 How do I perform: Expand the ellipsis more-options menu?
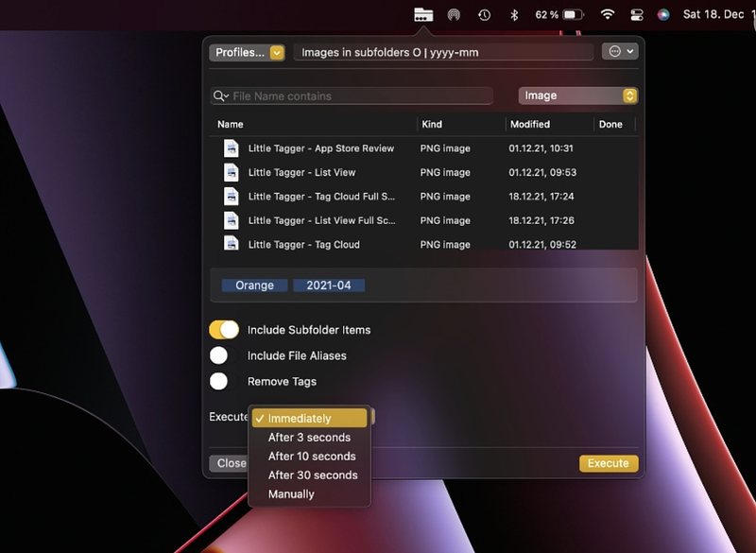pos(620,52)
